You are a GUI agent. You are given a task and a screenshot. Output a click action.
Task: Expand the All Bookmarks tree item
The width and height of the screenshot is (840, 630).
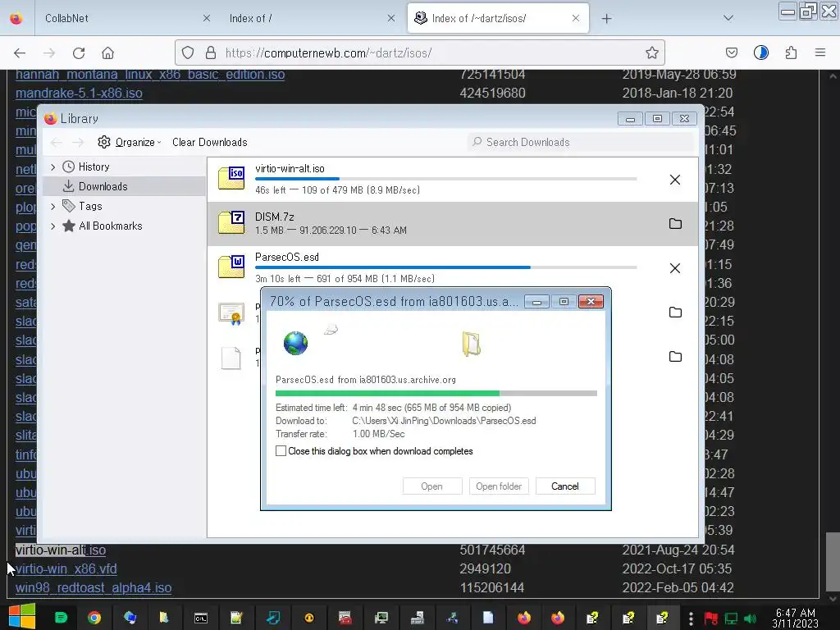(53, 226)
